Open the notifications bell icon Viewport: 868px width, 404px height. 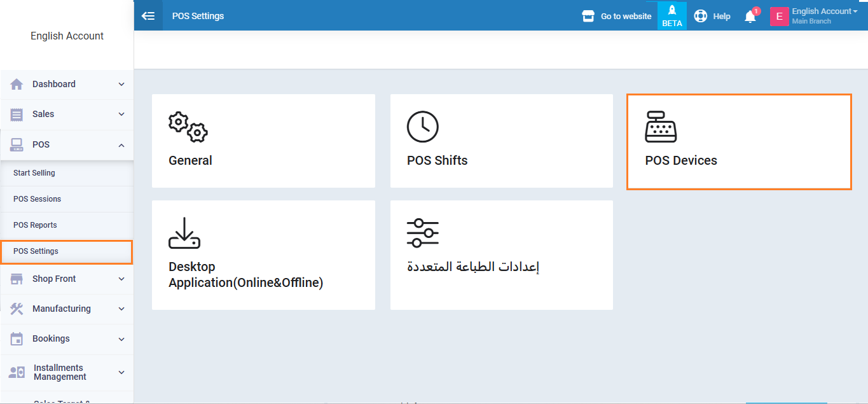tap(750, 17)
